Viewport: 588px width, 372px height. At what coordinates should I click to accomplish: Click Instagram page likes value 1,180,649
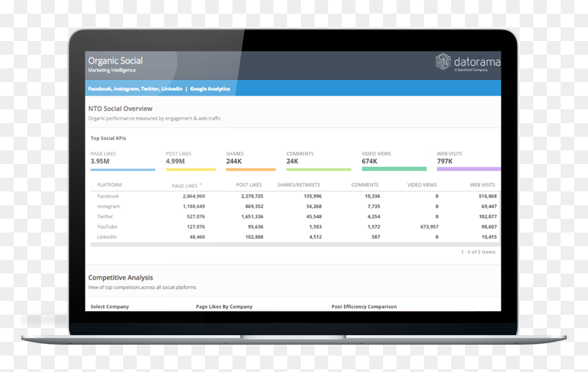[x=193, y=207]
